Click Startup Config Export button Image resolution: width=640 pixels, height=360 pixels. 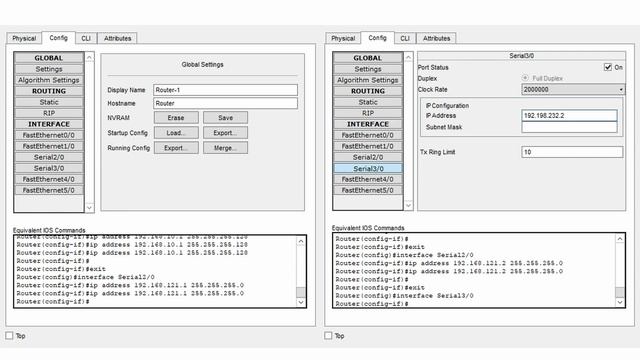[225, 133]
